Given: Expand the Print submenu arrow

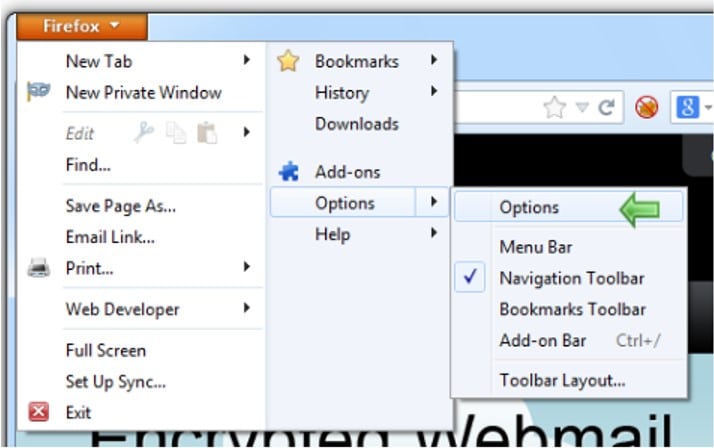Looking at the screenshot, I should click(x=247, y=266).
